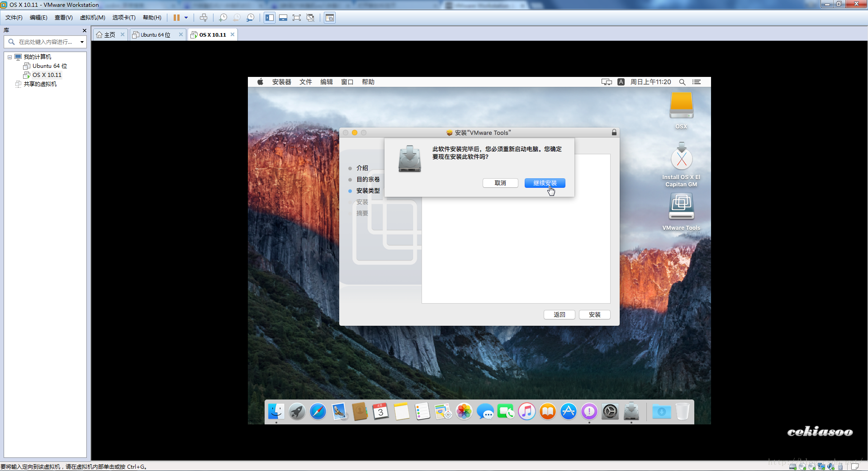
Task: Click the display mirroring menu bar icon
Action: tap(607, 82)
